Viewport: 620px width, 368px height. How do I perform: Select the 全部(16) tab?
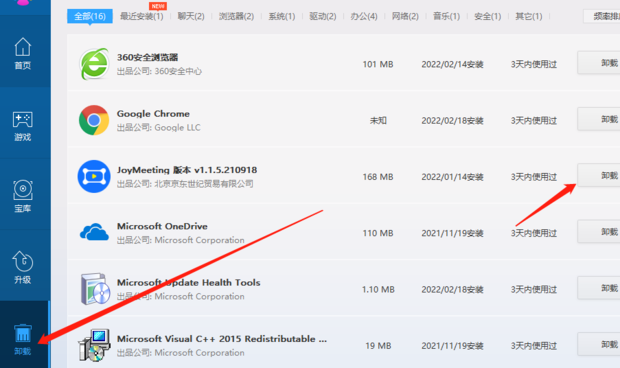point(90,16)
